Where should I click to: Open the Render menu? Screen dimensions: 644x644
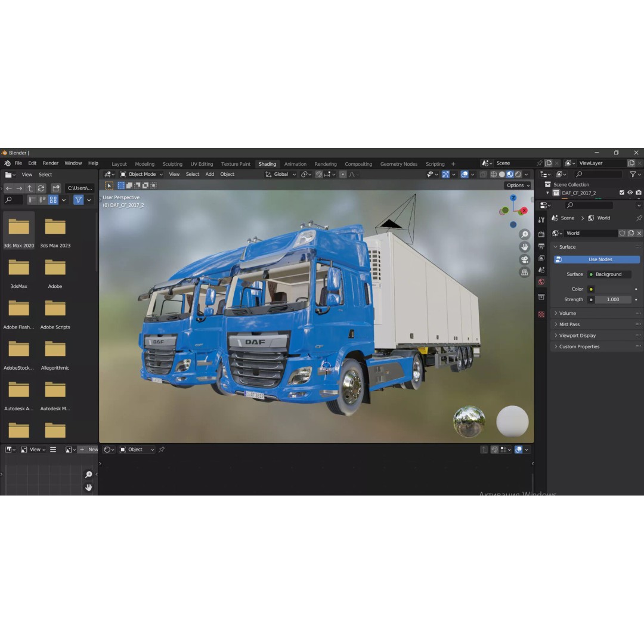pos(50,163)
